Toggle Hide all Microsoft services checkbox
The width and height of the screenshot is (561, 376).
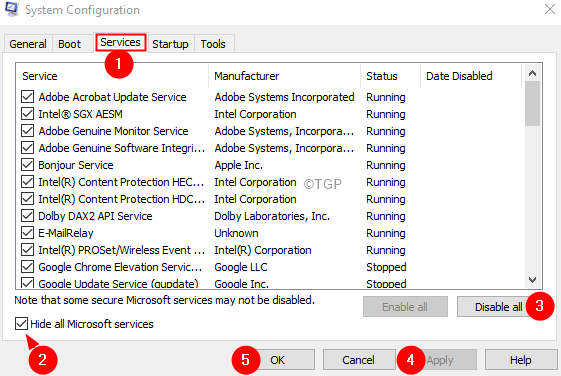tap(21, 324)
